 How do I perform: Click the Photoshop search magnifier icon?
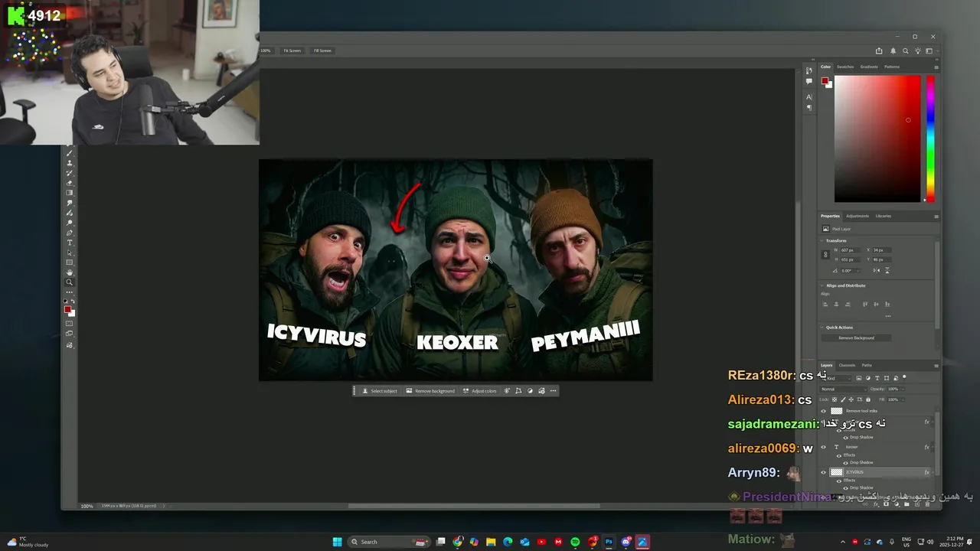click(x=905, y=51)
